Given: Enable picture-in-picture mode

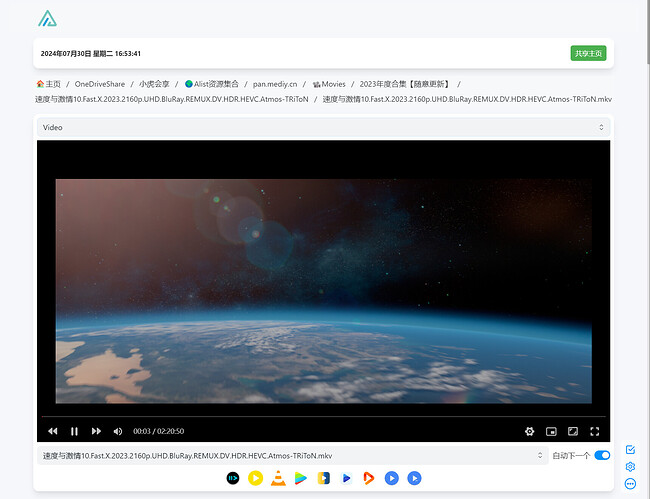Looking at the screenshot, I should pos(551,431).
